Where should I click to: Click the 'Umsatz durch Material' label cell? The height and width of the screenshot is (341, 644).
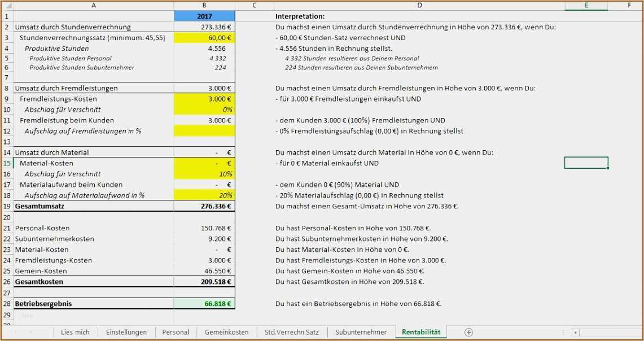pyautogui.click(x=94, y=152)
